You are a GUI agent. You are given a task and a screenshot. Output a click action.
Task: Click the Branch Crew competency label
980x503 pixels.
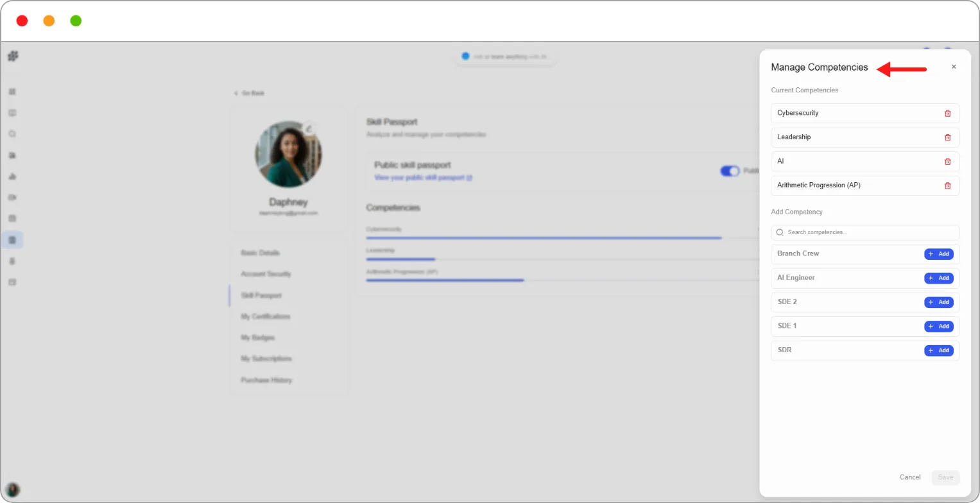tap(798, 253)
